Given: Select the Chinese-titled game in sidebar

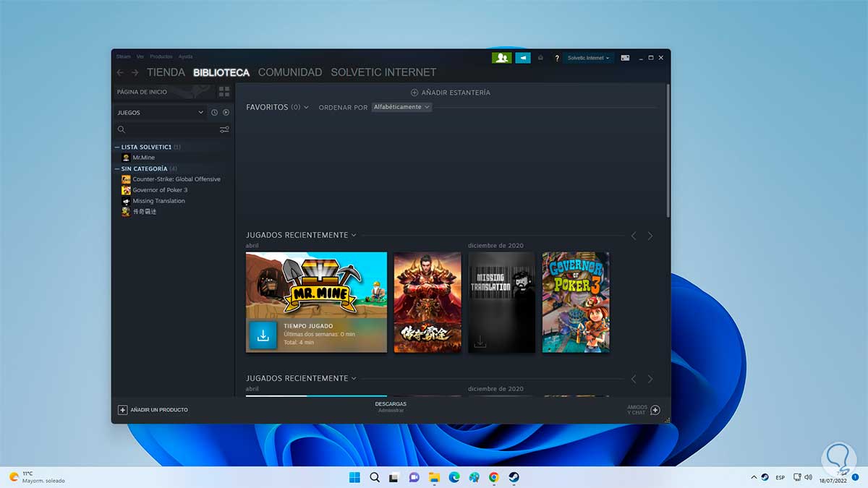Looking at the screenshot, I should pyautogui.click(x=144, y=212).
